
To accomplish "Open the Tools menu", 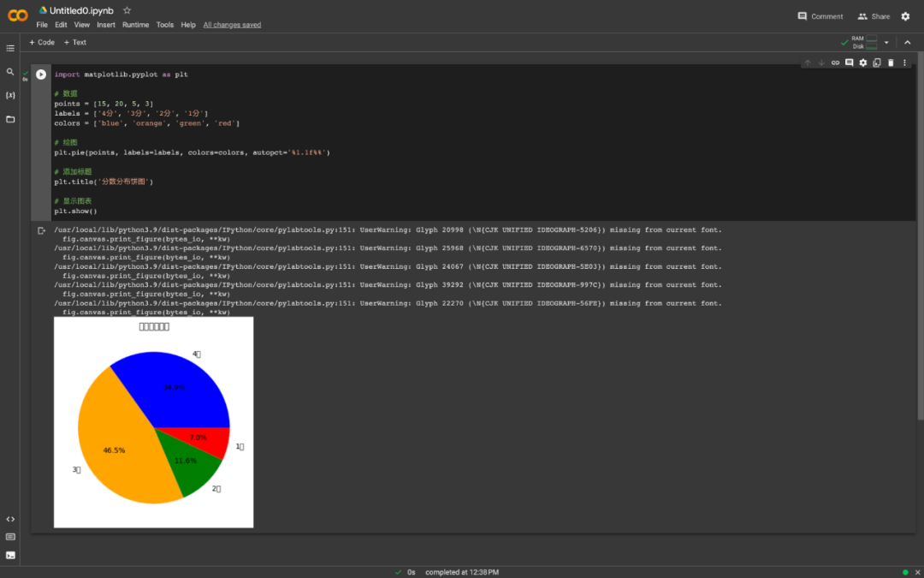I will click(165, 25).
